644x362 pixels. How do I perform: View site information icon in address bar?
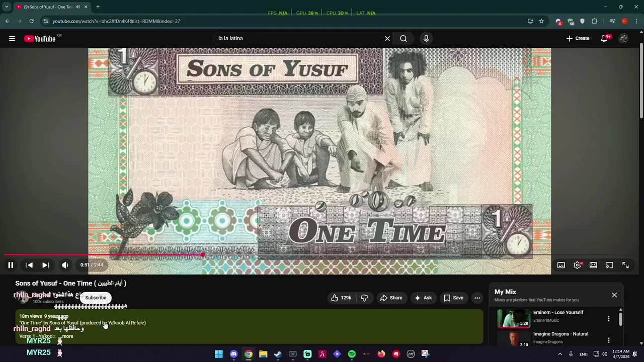pos(46,21)
